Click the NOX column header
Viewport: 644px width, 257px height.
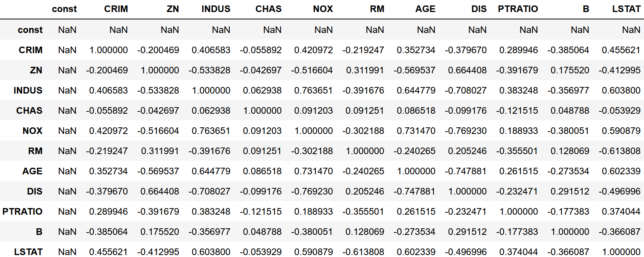coord(323,9)
